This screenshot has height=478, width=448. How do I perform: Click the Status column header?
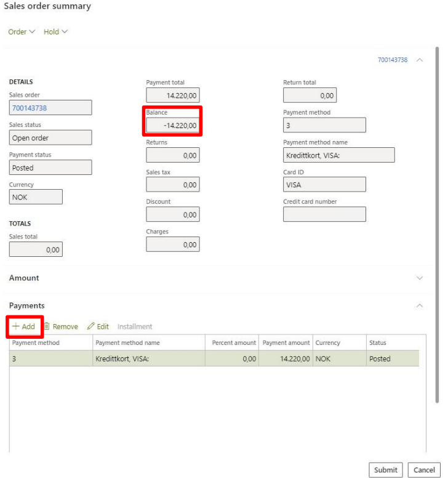(377, 343)
